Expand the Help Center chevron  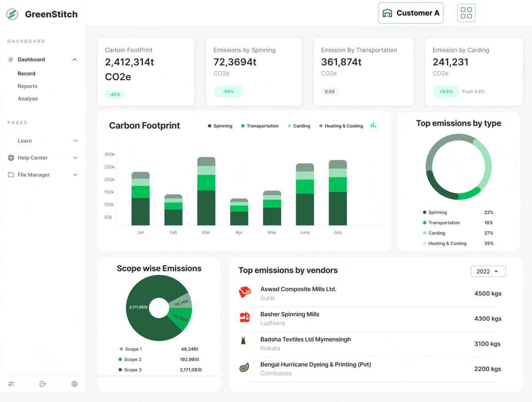coord(75,158)
